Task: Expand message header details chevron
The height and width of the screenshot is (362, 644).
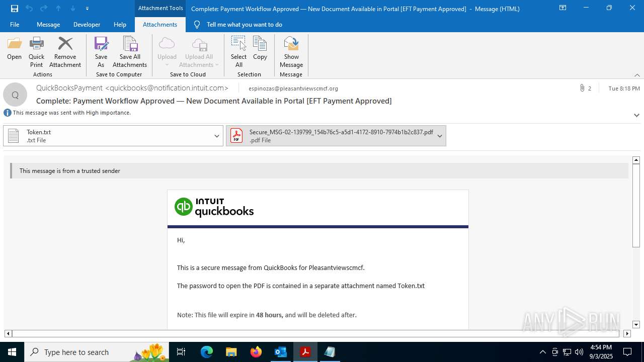Action: [x=636, y=115]
